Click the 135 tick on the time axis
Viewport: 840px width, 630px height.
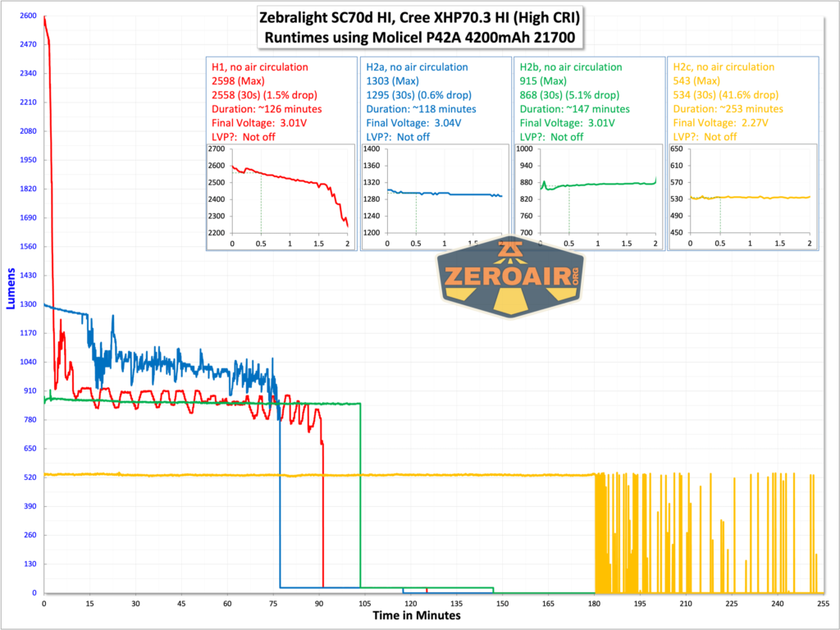click(x=456, y=604)
